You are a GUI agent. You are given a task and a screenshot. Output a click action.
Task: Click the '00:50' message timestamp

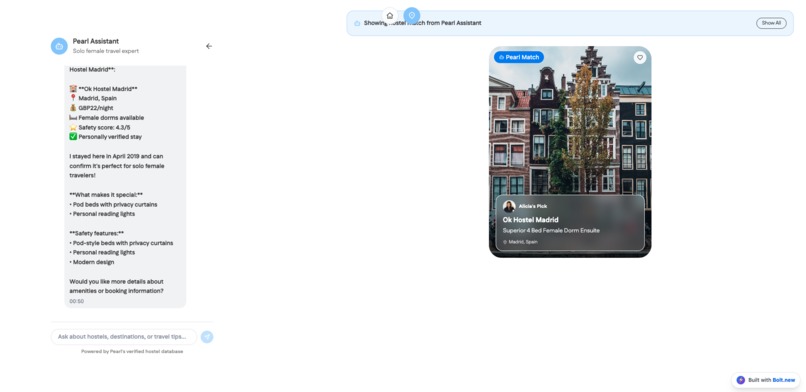point(77,301)
